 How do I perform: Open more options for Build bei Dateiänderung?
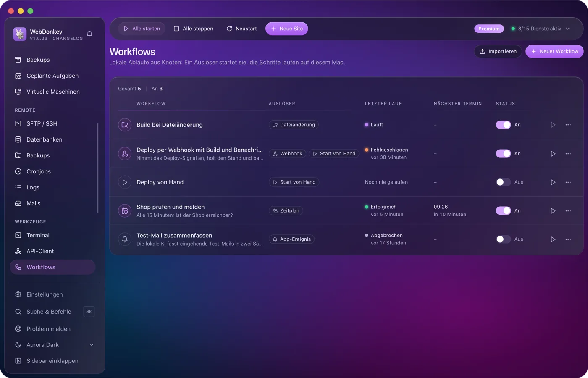point(568,125)
